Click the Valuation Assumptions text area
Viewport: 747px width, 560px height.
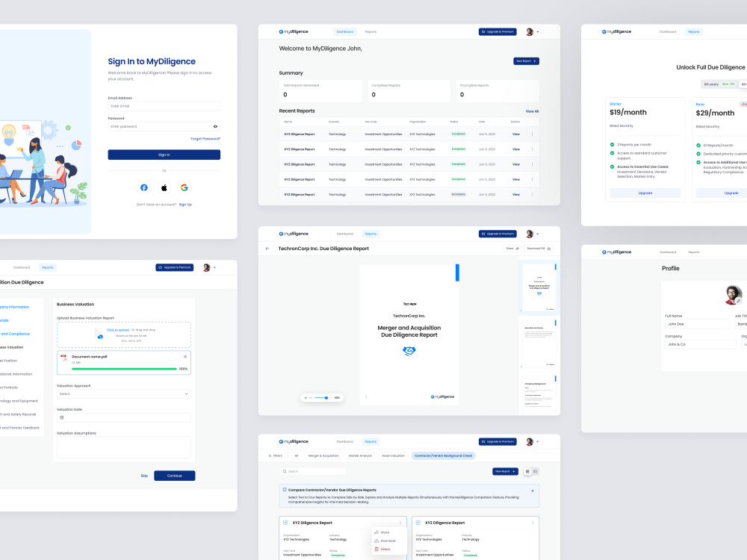(124, 447)
